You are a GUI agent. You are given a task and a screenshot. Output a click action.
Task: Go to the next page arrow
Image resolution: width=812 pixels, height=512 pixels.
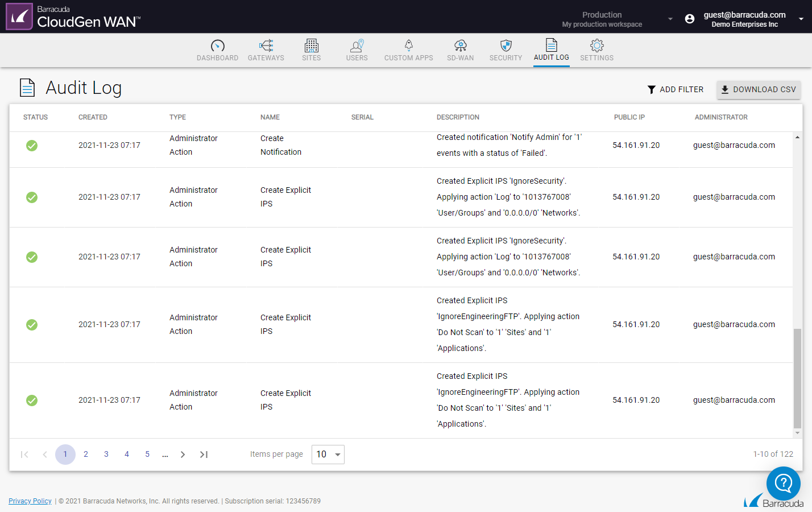[183, 455]
